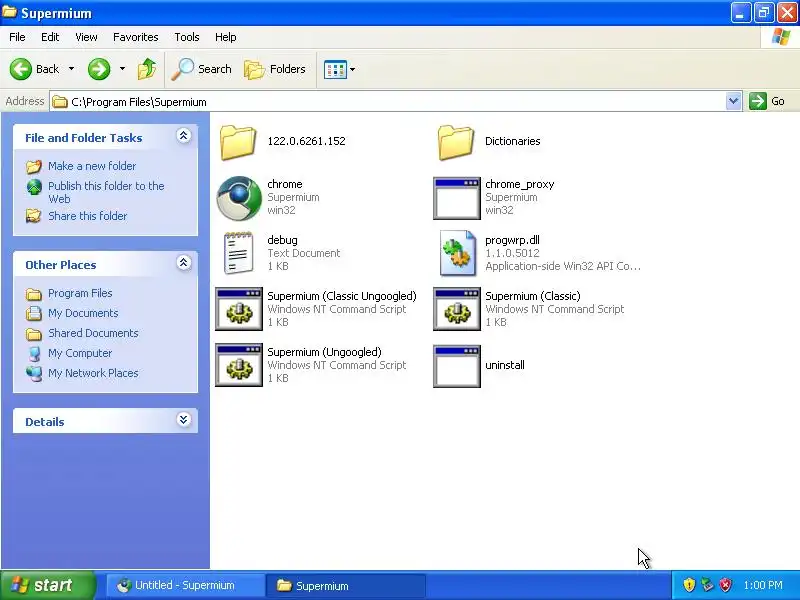This screenshot has height=600, width=800.
Task: Click the Program Files folder icon in Other Places
Action: tap(34, 294)
